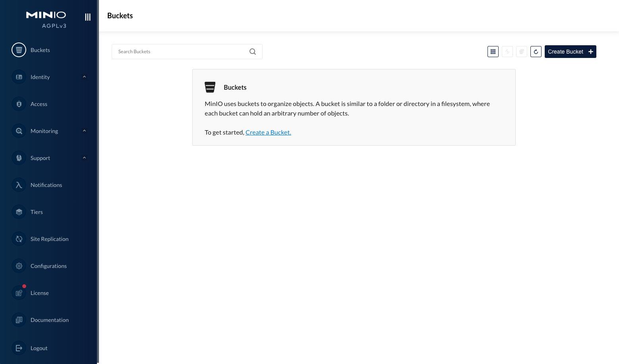Click inside the Search Buckets field
This screenshot has width=619, height=364.
tap(179, 51)
